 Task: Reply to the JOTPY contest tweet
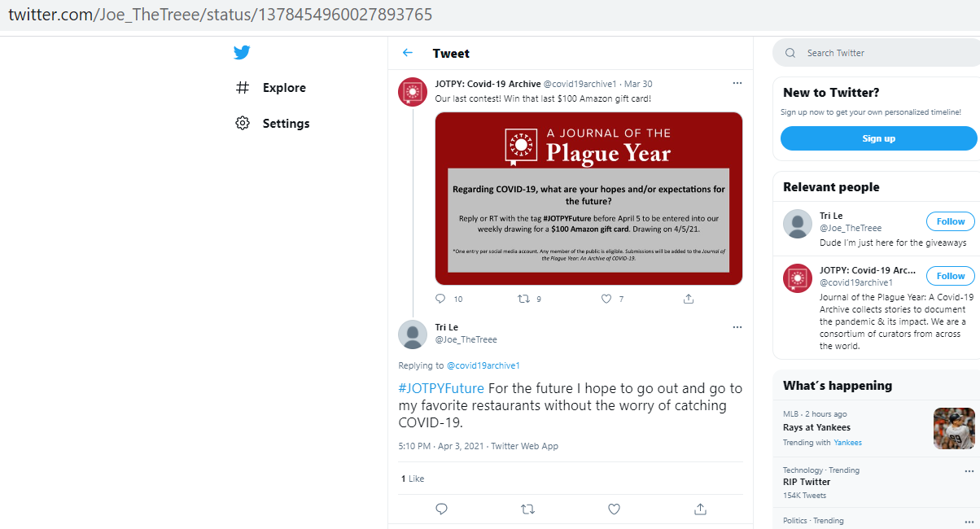[x=441, y=299]
